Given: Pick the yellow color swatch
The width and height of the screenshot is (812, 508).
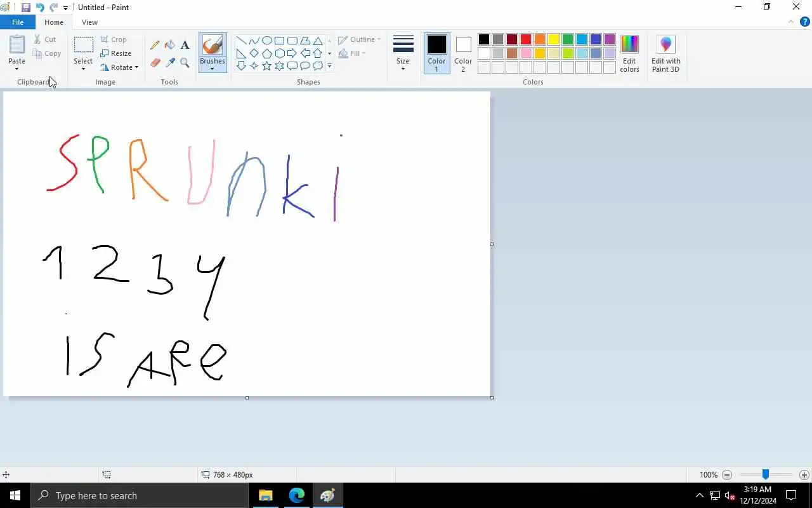Looking at the screenshot, I should (554, 39).
